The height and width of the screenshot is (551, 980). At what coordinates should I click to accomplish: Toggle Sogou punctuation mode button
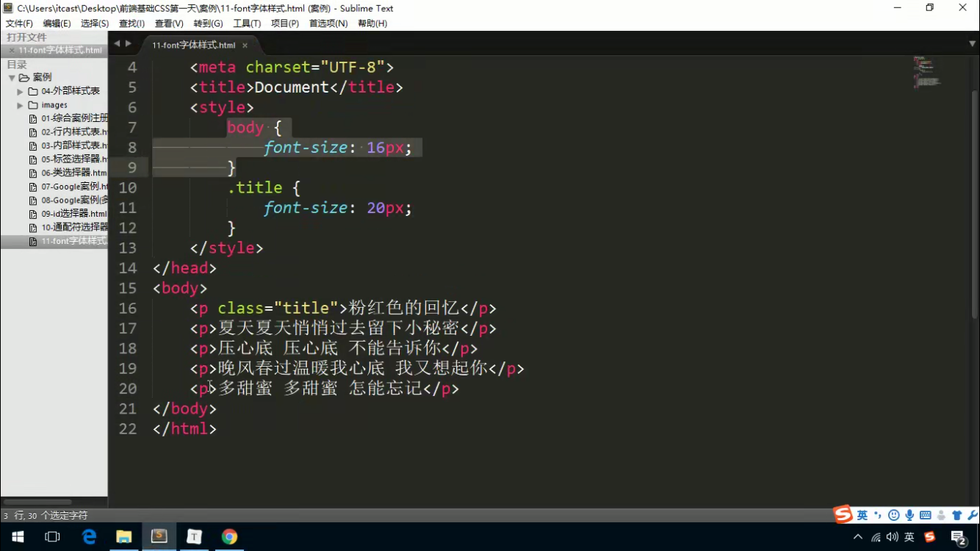[878, 516]
